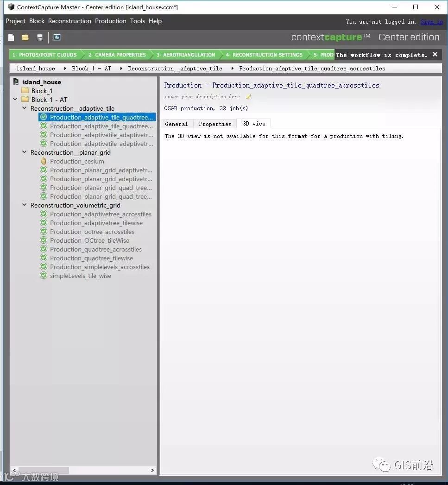Open the Tools menu

138,21
